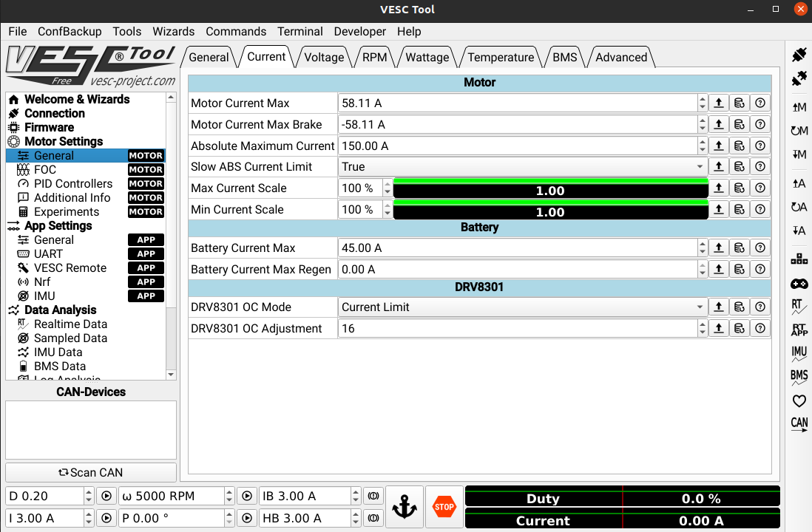Open the ConfBackup menu
The image size is (812, 532).
pos(70,32)
